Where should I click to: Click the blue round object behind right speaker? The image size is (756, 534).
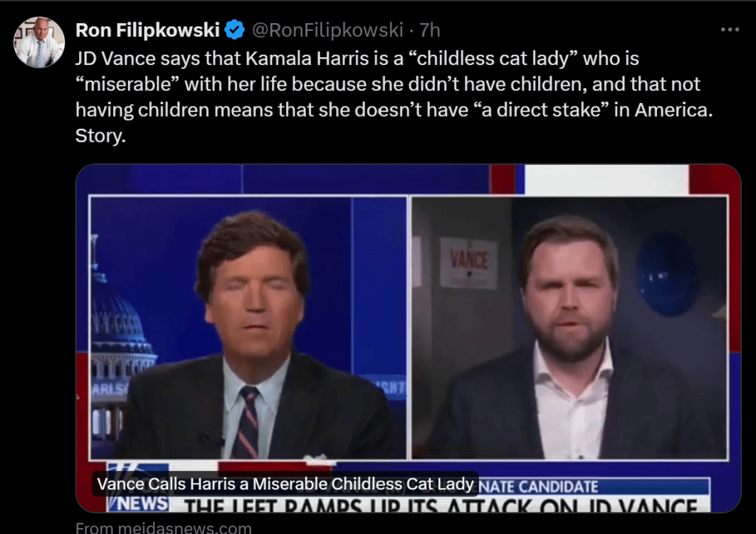667,274
